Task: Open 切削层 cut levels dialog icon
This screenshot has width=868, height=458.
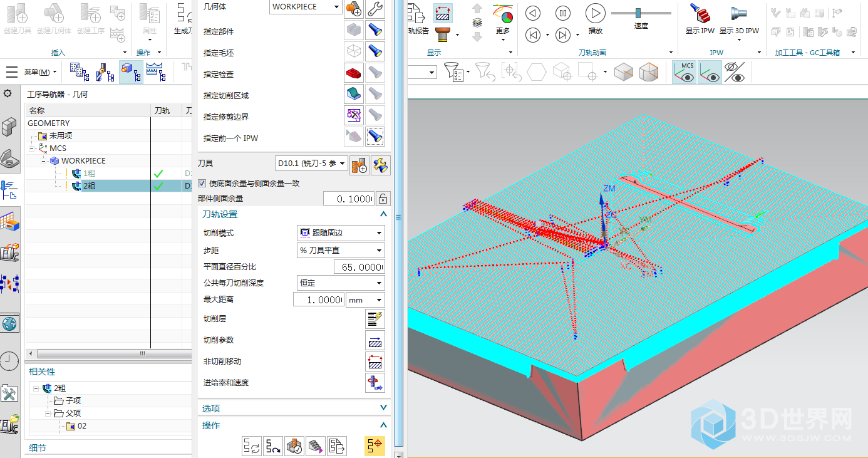Action: 375,319
